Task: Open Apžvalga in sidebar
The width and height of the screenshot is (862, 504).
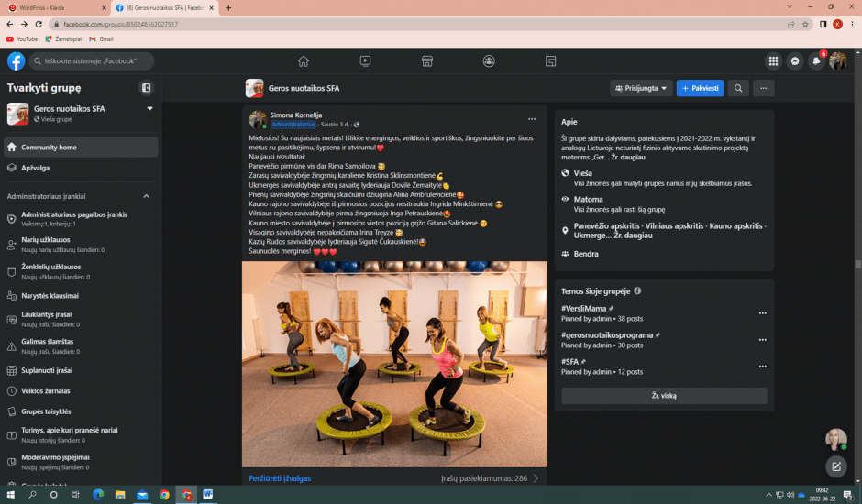Action: pyautogui.click(x=81, y=168)
